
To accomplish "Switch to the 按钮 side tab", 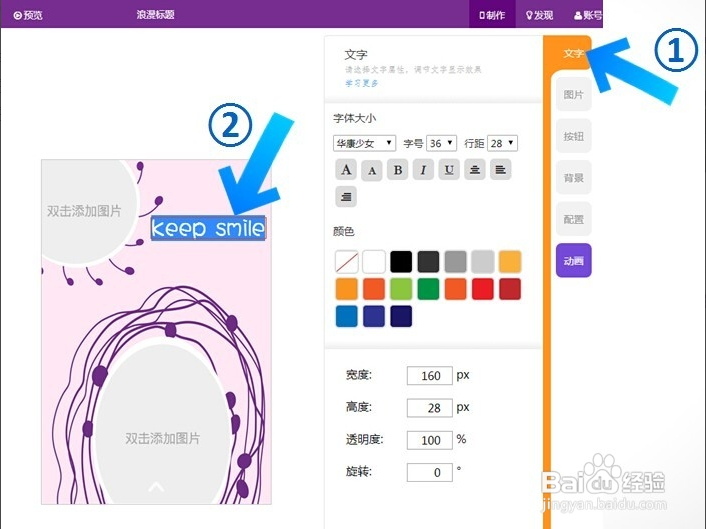I will [x=573, y=136].
